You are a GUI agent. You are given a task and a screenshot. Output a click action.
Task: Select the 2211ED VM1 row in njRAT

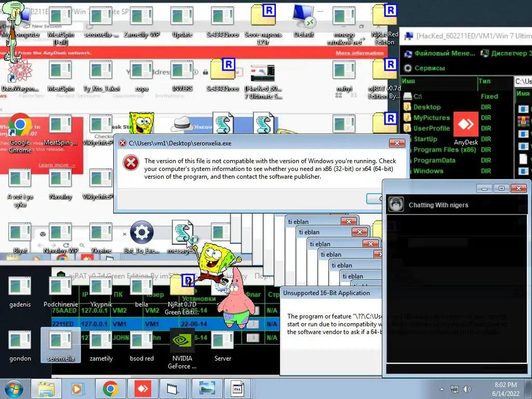coord(166,324)
